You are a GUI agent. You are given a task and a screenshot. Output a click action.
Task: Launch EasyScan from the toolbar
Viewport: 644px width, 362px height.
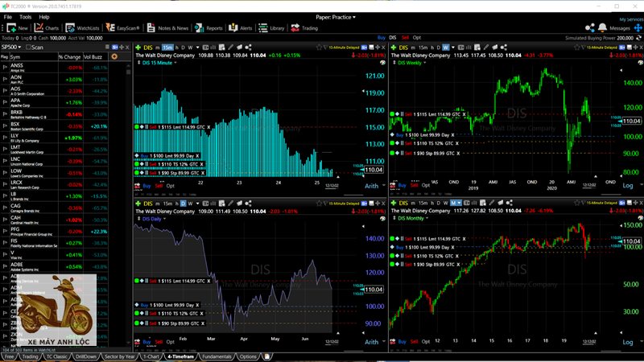[x=122, y=28]
